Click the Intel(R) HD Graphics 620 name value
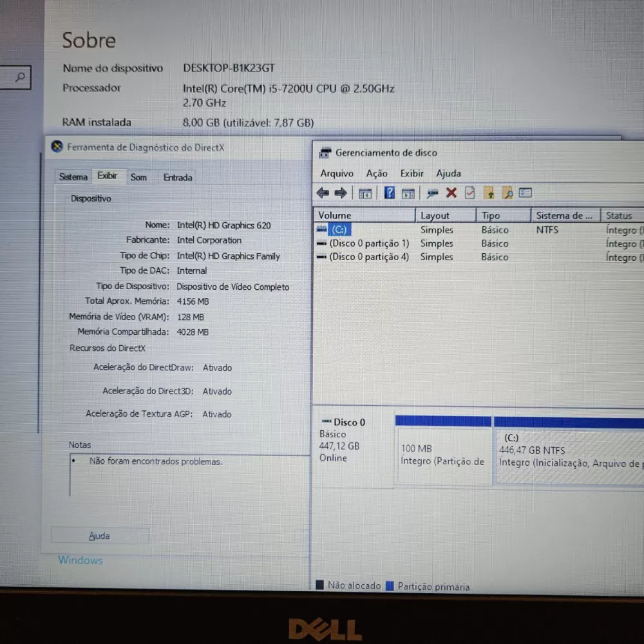The width and height of the screenshot is (644, 644). 224,225
